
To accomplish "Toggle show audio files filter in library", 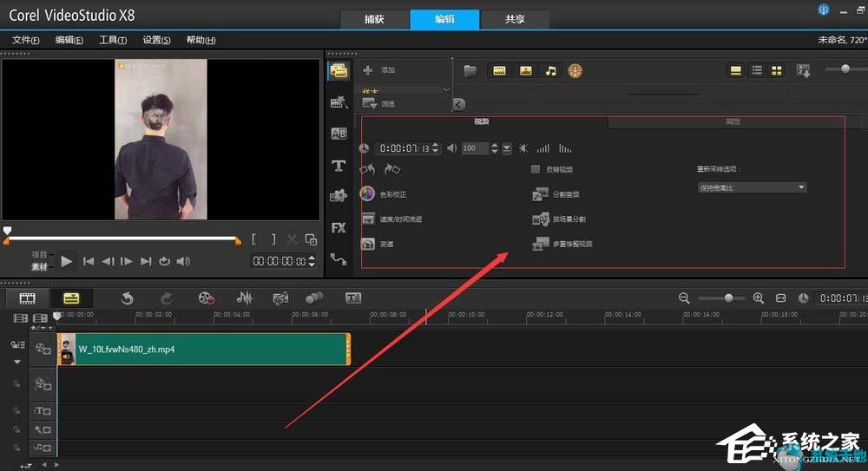I will tap(551, 71).
